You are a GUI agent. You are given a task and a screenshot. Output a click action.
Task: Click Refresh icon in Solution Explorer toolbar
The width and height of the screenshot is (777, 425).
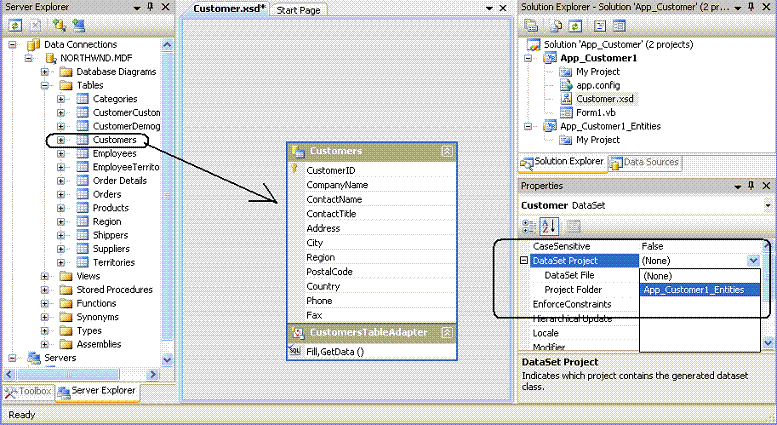tap(574, 26)
